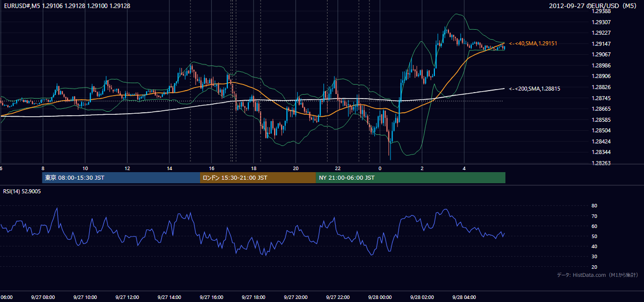Click the 1.28424 price axis label
644x302 pixels.
point(601,141)
